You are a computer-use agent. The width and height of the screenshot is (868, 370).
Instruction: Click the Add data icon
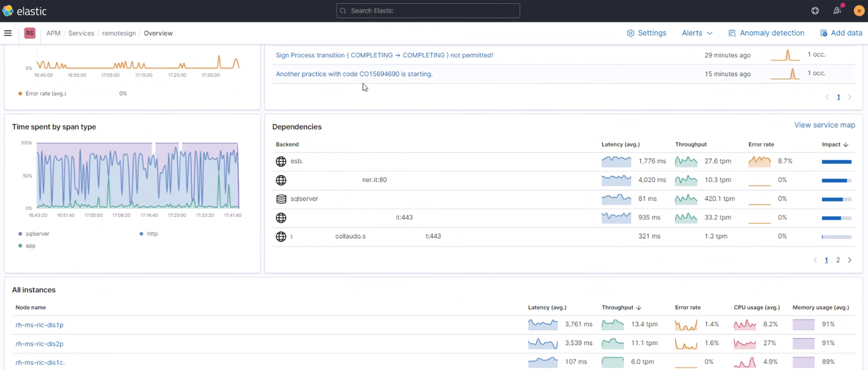[x=824, y=33]
